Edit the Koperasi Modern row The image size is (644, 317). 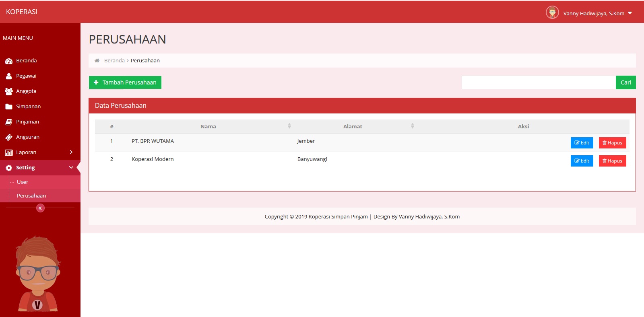pyautogui.click(x=582, y=161)
